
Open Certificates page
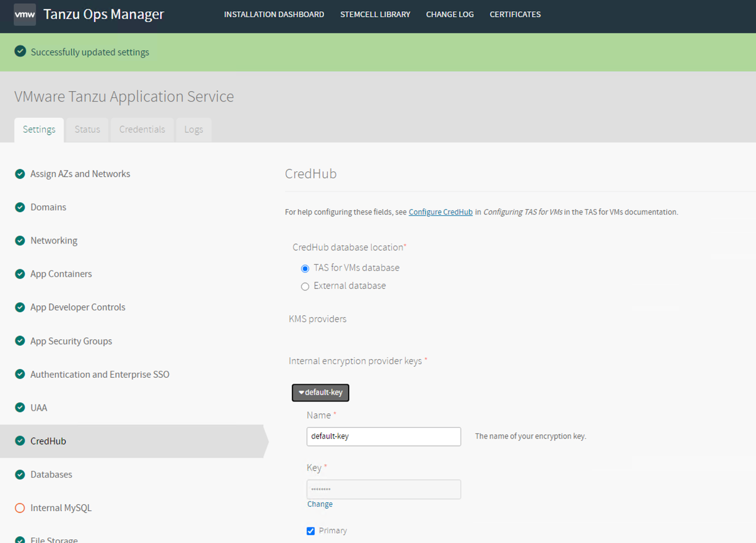pos(515,15)
